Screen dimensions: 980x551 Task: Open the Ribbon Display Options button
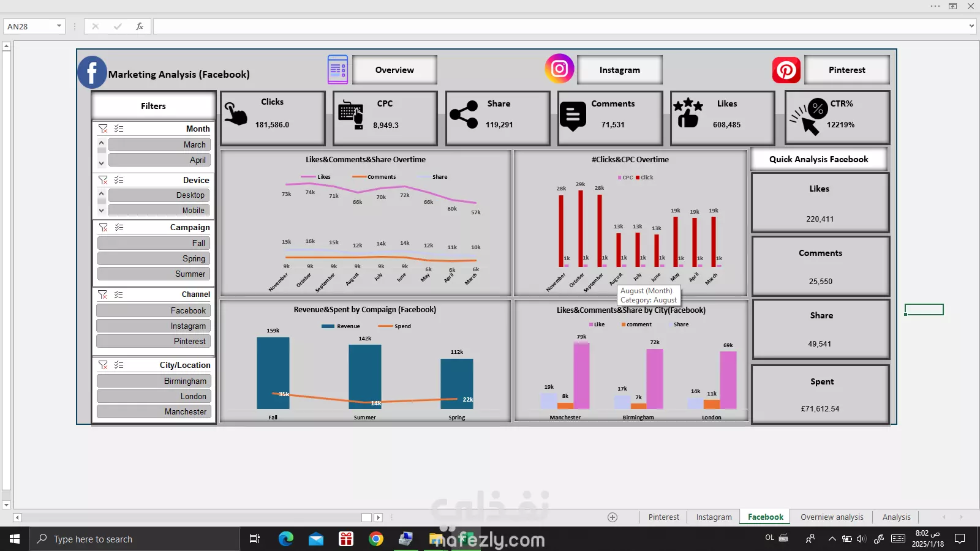(x=953, y=6)
